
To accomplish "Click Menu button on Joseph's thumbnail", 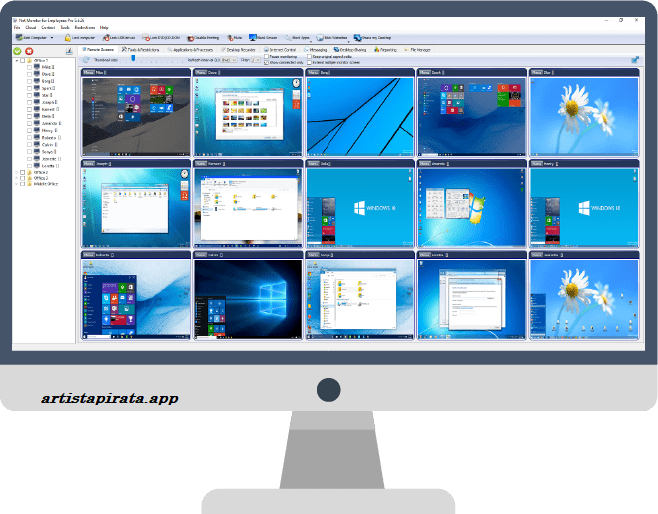I will (89, 163).
